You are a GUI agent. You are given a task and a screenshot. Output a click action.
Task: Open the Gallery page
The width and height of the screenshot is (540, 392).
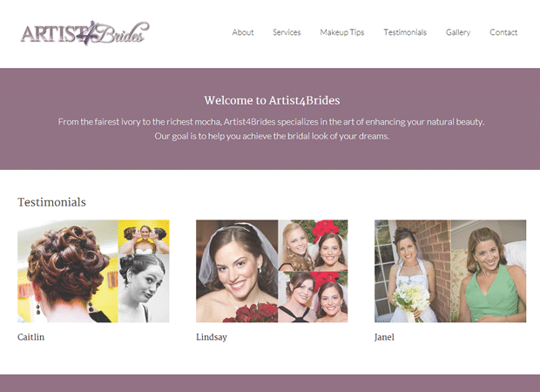[x=457, y=32]
